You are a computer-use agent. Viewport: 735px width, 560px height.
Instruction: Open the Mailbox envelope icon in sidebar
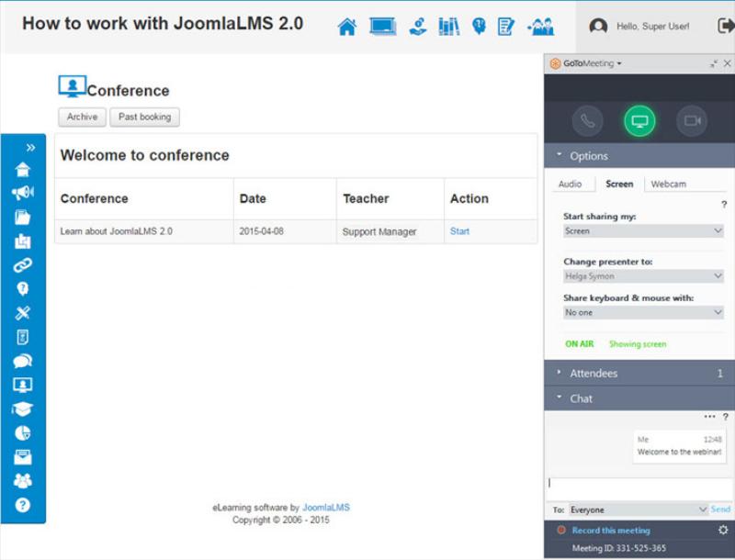point(22,457)
